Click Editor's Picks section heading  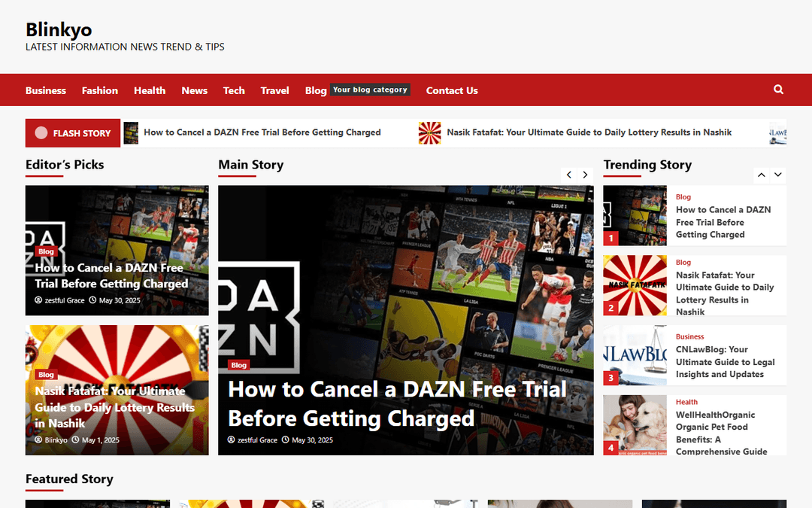click(x=65, y=164)
